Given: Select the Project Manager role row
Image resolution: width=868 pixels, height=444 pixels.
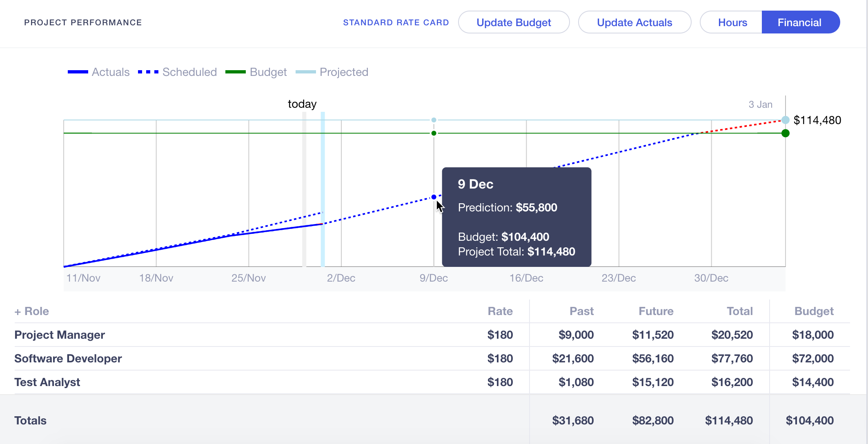Looking at the screenshot, I should [x=60, y=335].
